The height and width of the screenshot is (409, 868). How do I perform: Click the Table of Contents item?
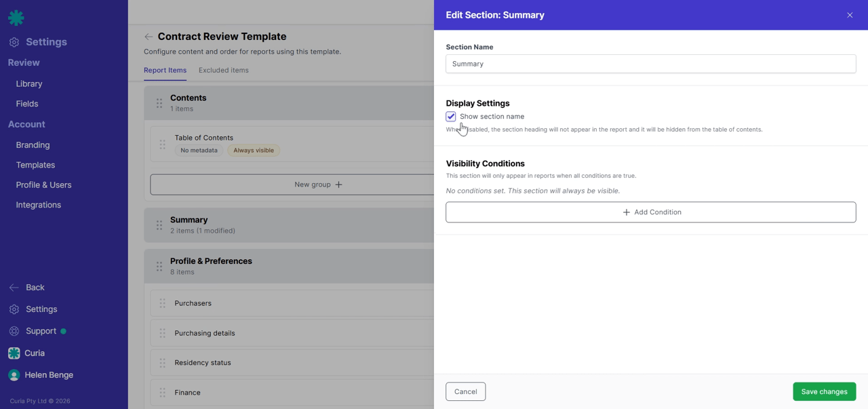tap(292, 144)
